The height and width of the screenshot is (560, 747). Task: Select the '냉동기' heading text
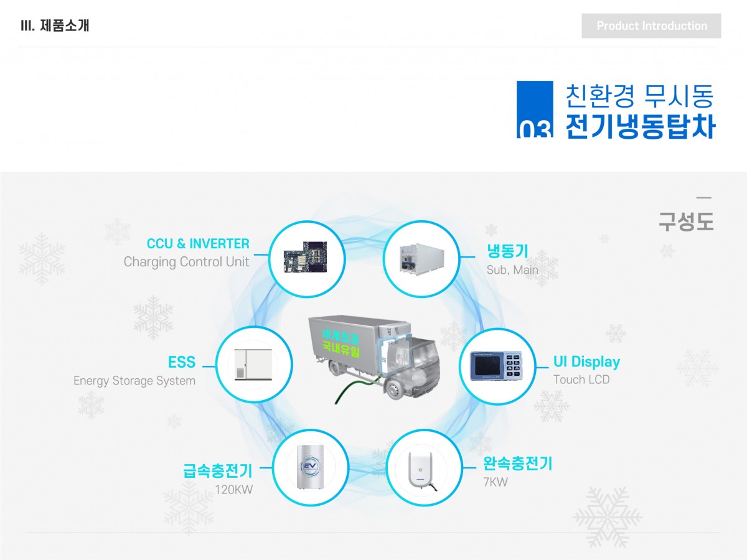(x=507, y=251)
